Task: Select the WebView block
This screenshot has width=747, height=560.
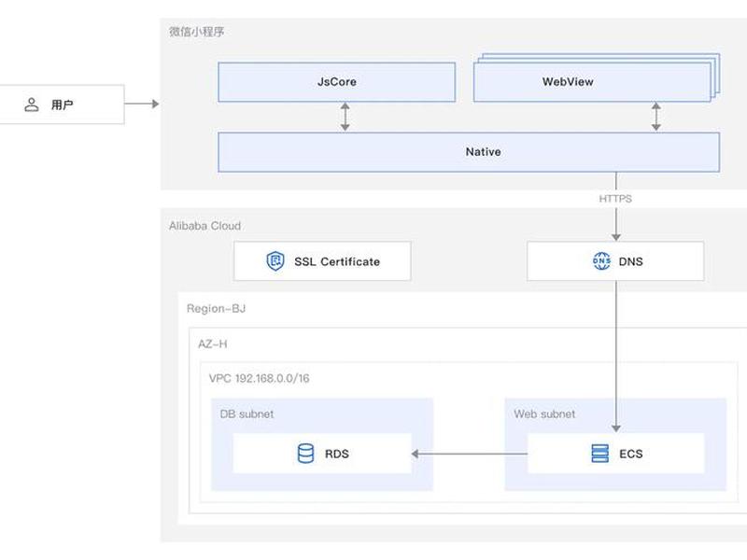Action: 592,82
